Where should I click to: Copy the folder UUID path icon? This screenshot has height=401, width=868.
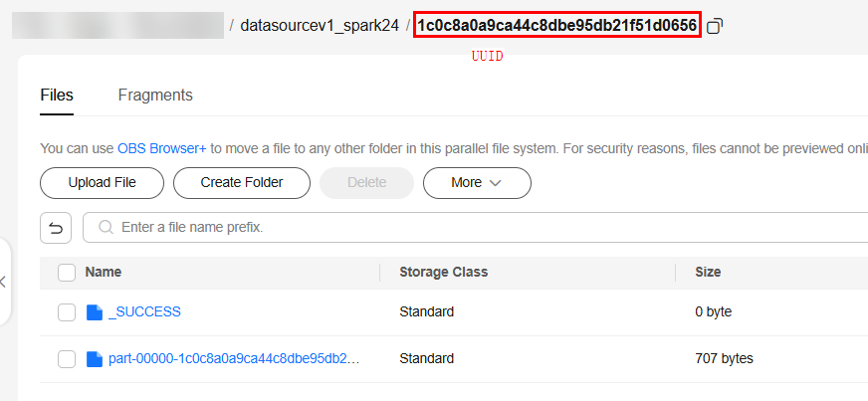click(x=715, y=26)
